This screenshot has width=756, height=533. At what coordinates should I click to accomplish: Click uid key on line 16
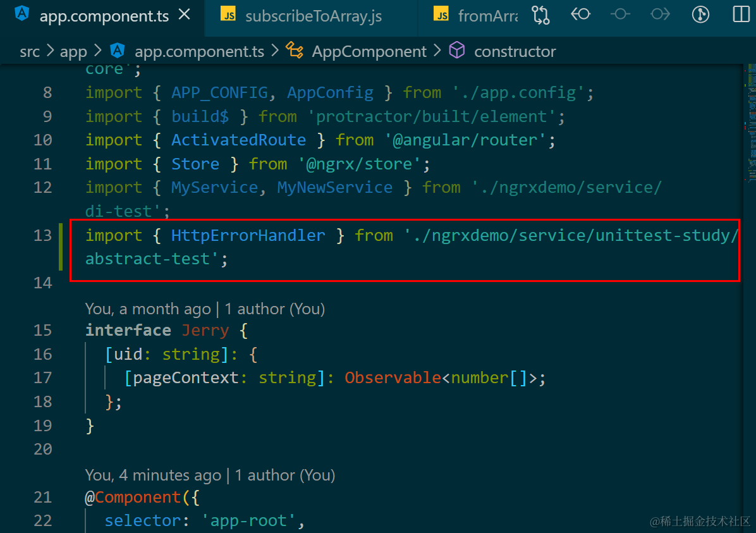[128, 355]
